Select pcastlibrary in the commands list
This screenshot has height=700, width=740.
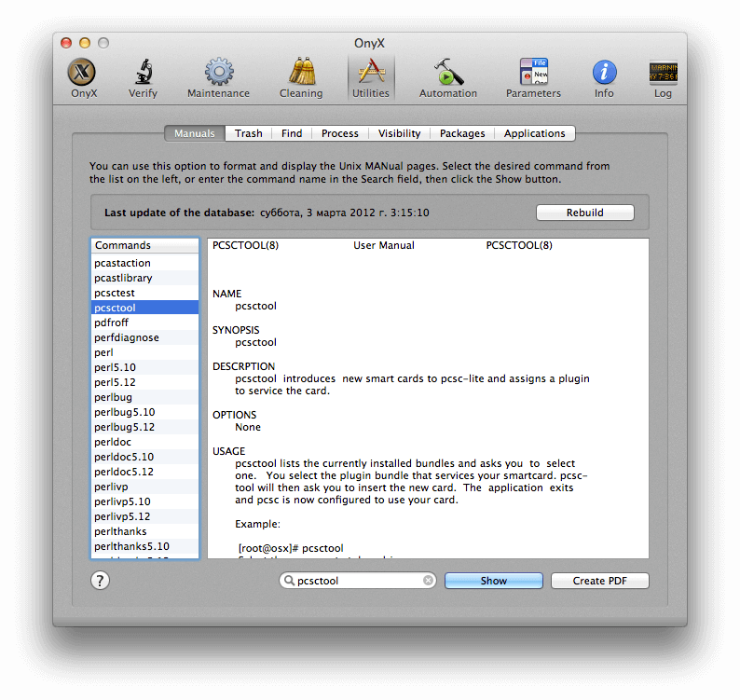click(x=144, y=278)
